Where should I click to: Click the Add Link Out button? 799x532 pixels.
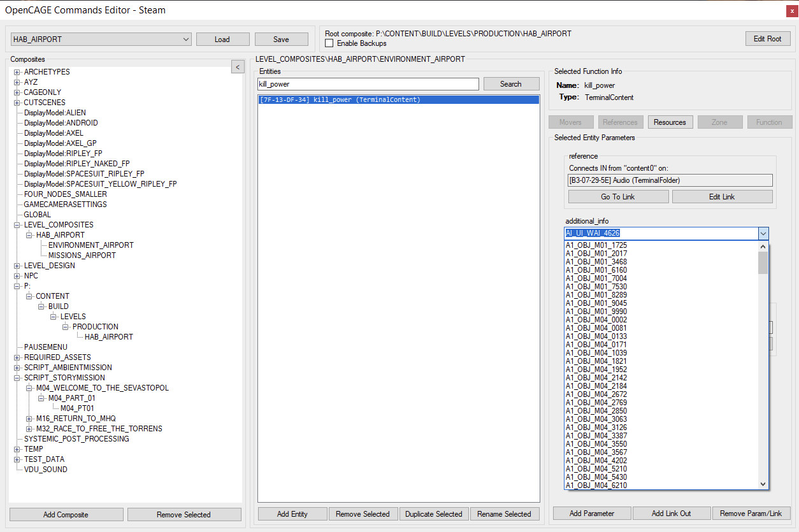[x=672, y=513]
